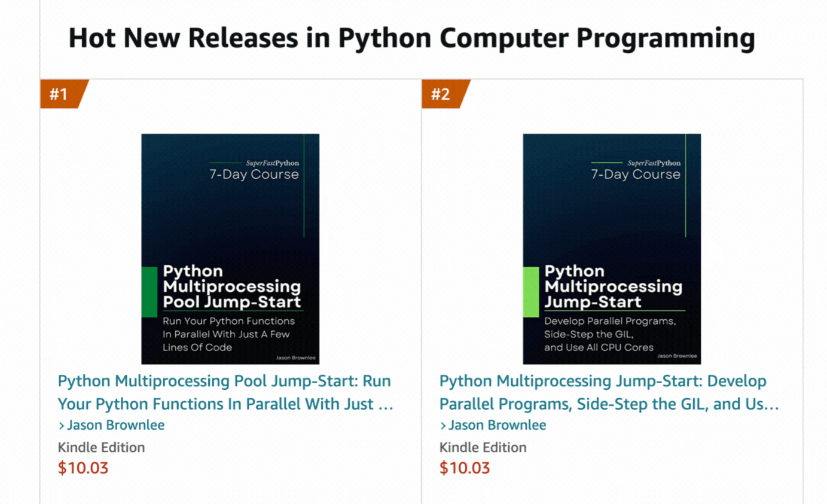Viewport: 827px width, 504px height.
Task: Select Kindle Edition label for book #2
Action: tap(483, 447)
